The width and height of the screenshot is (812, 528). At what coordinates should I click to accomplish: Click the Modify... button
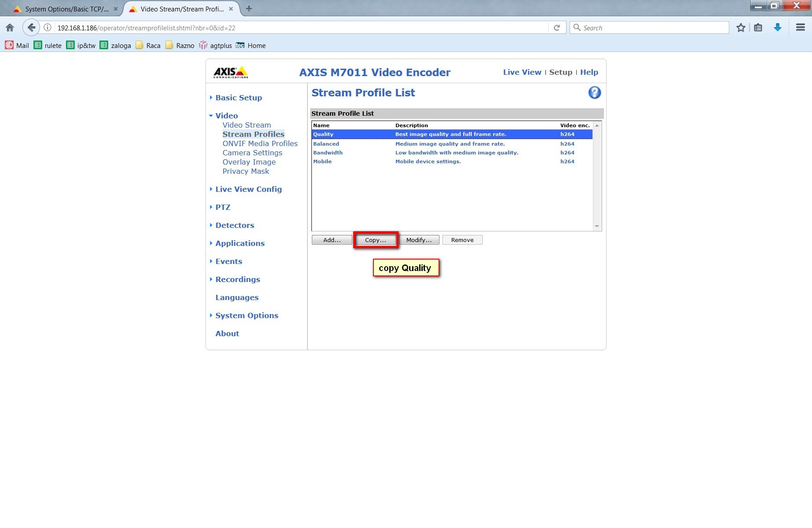point(419,240)
